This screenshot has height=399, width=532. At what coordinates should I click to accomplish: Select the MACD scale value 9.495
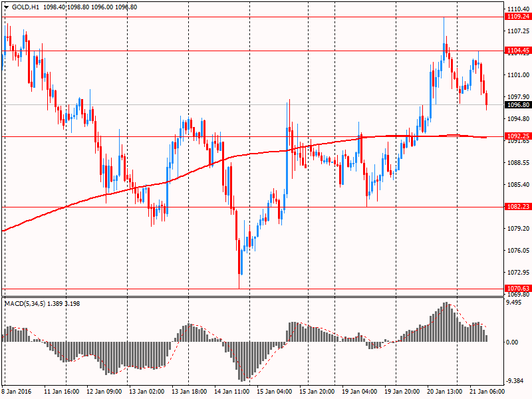[x=513, y=303]
